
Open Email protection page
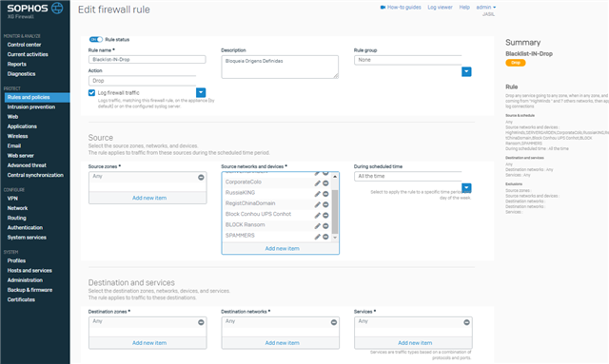point(14,146)
